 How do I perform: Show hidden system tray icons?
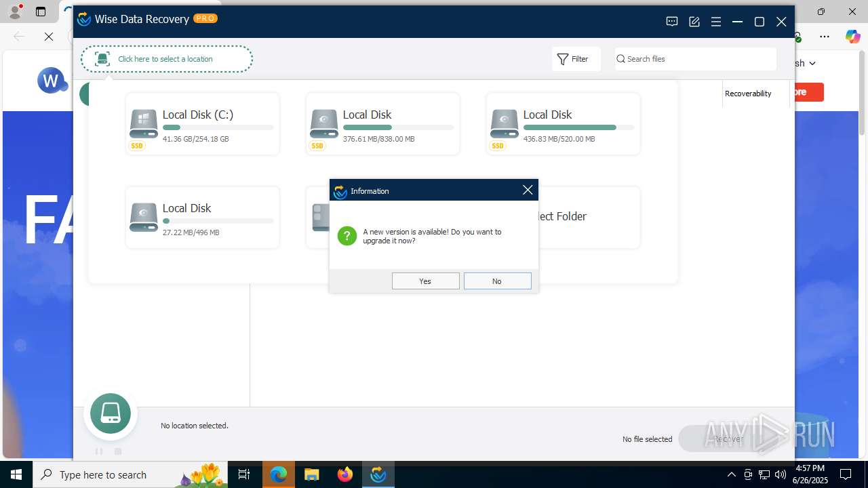[x=731, y=474]
